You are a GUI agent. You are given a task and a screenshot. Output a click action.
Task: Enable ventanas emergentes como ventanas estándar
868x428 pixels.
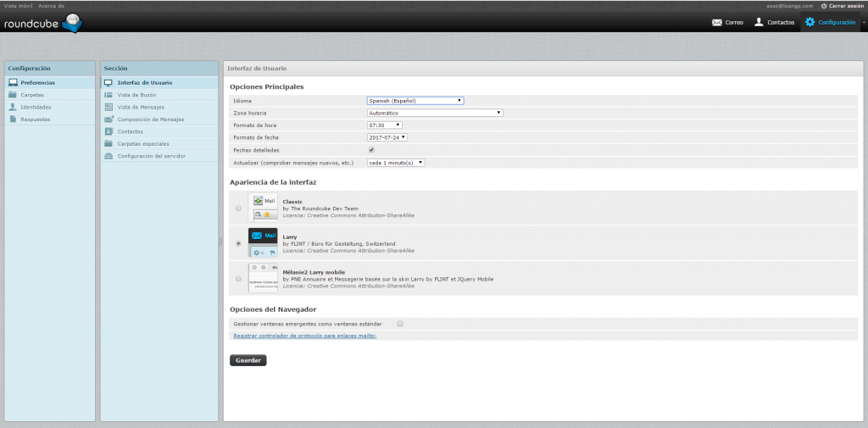[x=400, y=324]
